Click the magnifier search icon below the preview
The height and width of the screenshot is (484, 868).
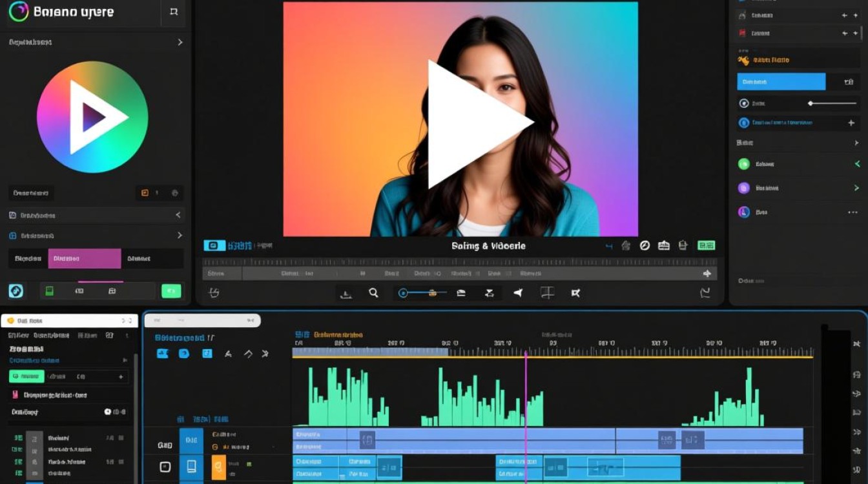coord(373,293)
